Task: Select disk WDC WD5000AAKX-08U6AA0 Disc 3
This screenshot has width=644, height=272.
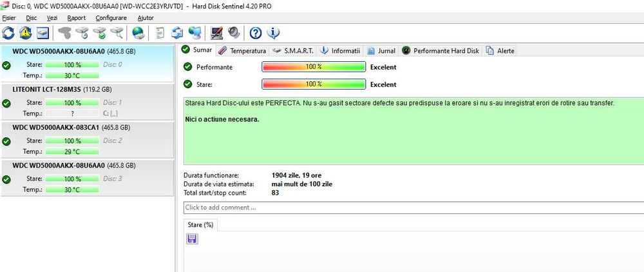Action: (x=88, y=179)
